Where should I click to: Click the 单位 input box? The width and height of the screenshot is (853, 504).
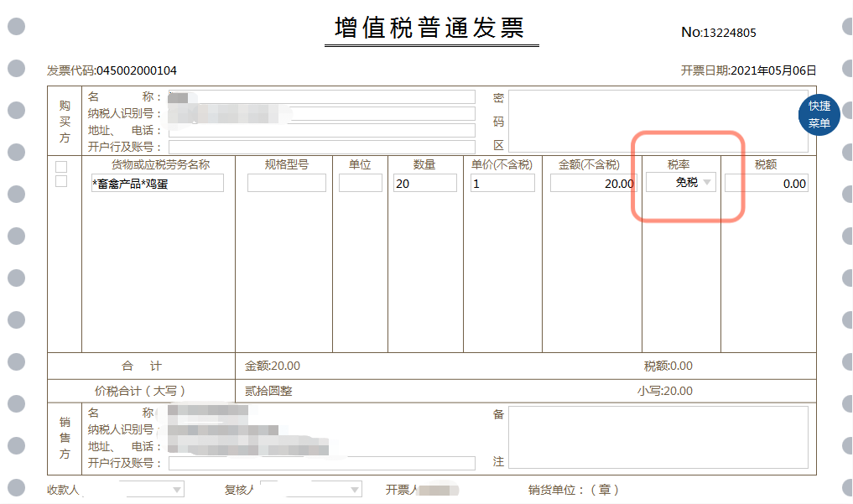(360, 183)
